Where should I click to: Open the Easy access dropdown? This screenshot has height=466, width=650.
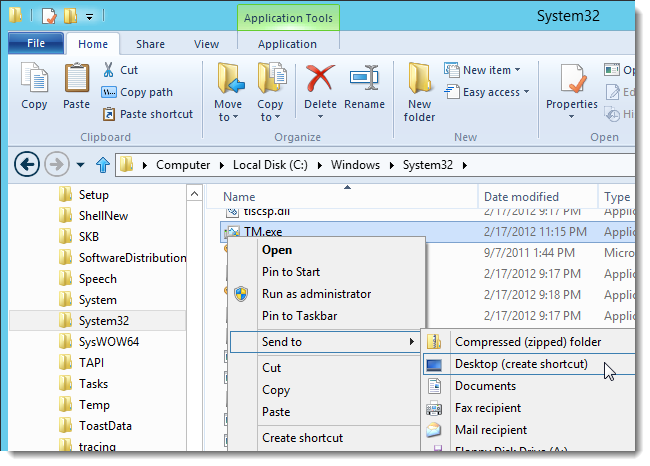tap(487, 92)
